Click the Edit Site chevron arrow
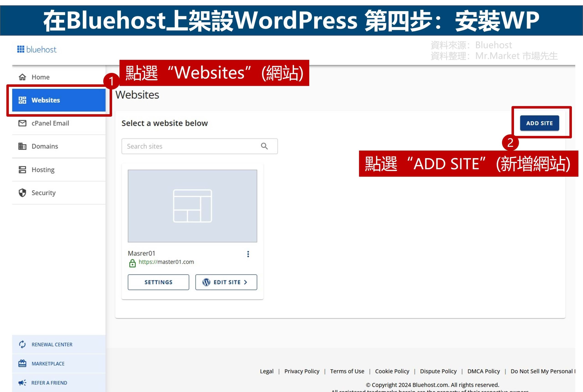583x392 pixels. [x=245, y=282]
